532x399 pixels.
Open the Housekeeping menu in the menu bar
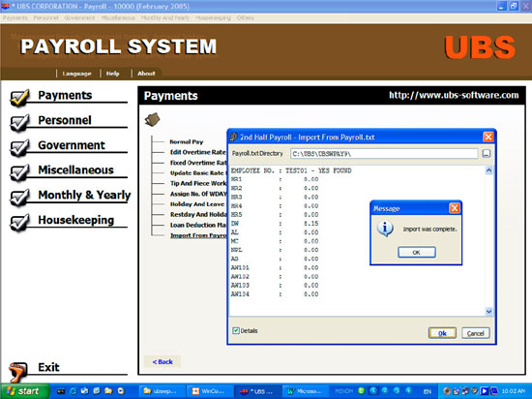[x=213, y=17]
